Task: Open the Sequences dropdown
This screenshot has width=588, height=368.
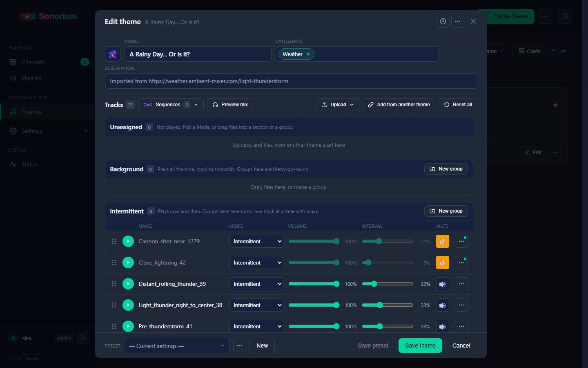Action: [171, 105]
